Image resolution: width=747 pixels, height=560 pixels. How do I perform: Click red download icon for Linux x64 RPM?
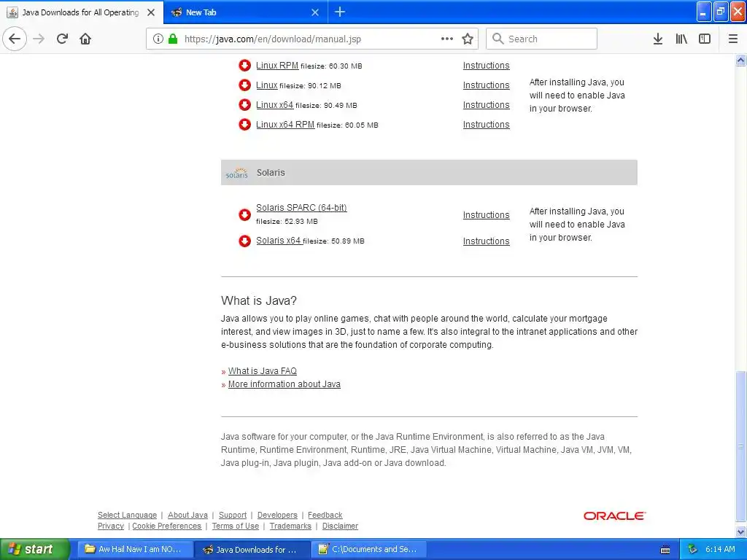[245, 124]
